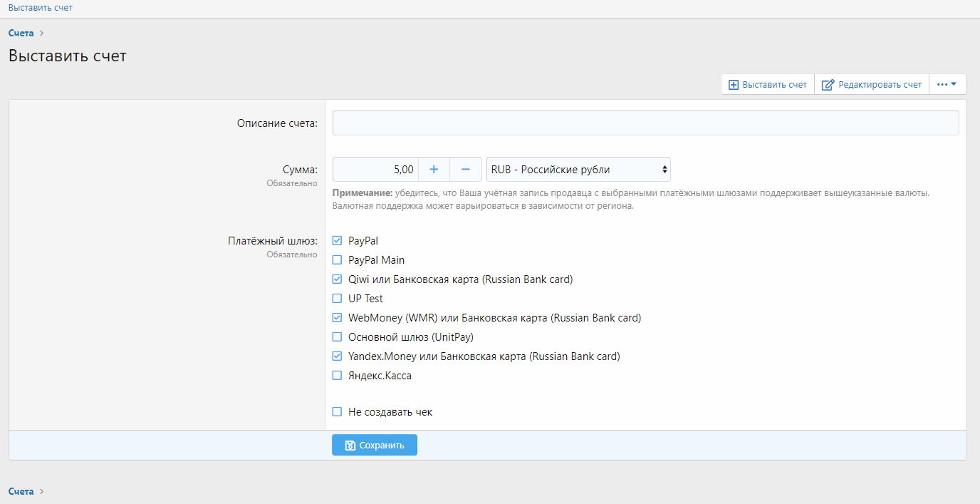Enable the PayPal Main checkbox
This screenshot has height=504, width=980.
pos(338,260)
